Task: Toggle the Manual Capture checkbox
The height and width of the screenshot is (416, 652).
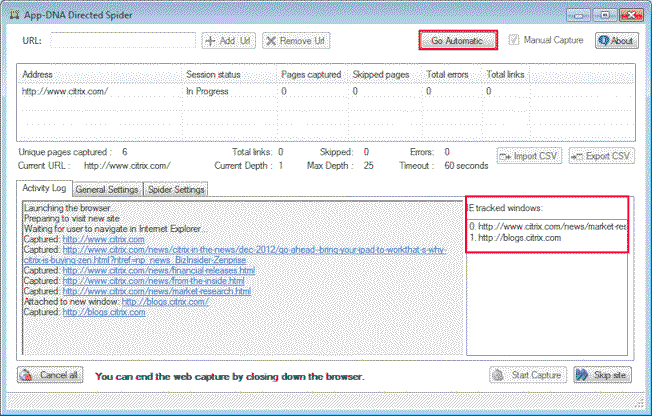Action: [x=514, y=40]
